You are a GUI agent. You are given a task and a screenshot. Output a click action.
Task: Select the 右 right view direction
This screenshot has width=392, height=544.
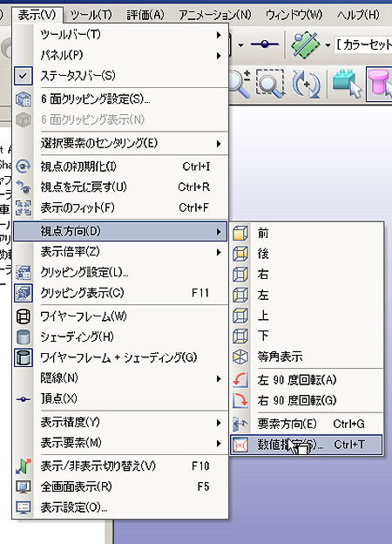coord(307,275)
